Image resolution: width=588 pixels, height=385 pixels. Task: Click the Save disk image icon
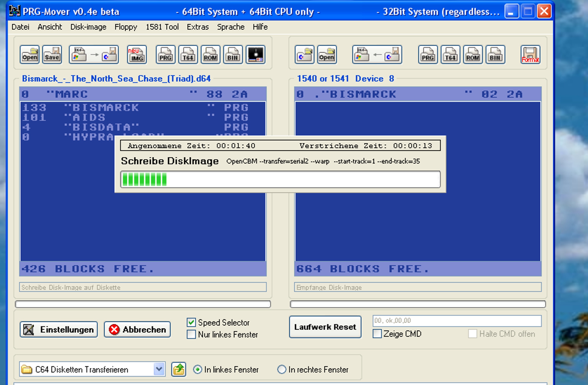pyautogui.click(x=52, y=55)
